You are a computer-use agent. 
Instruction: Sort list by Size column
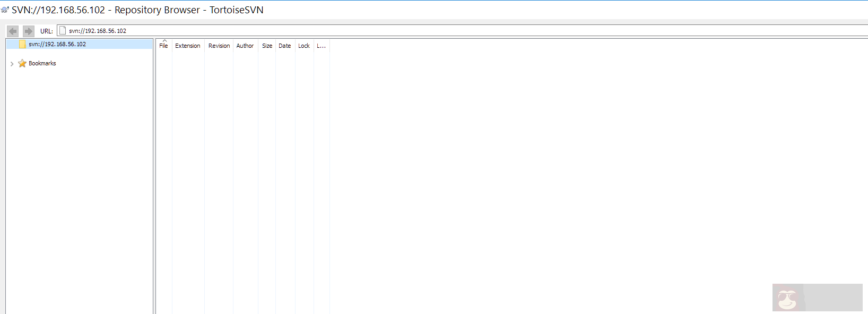[x=267, y=46]
